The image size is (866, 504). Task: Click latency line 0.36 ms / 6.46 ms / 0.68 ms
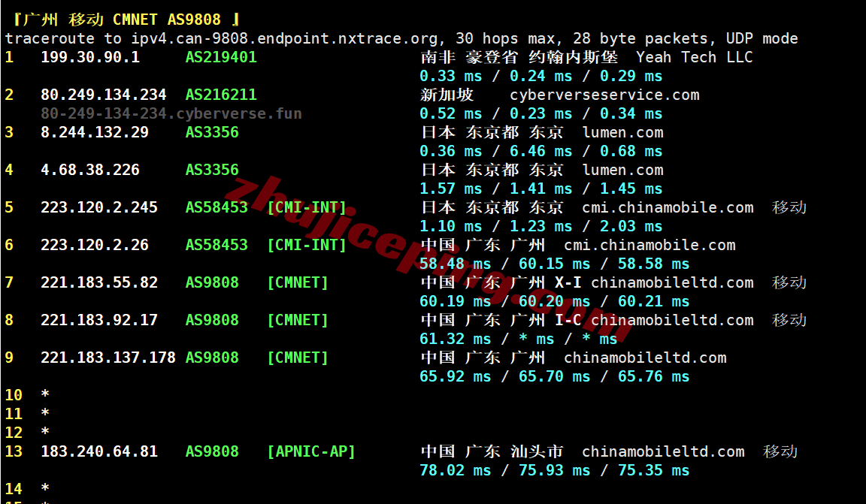540,151
